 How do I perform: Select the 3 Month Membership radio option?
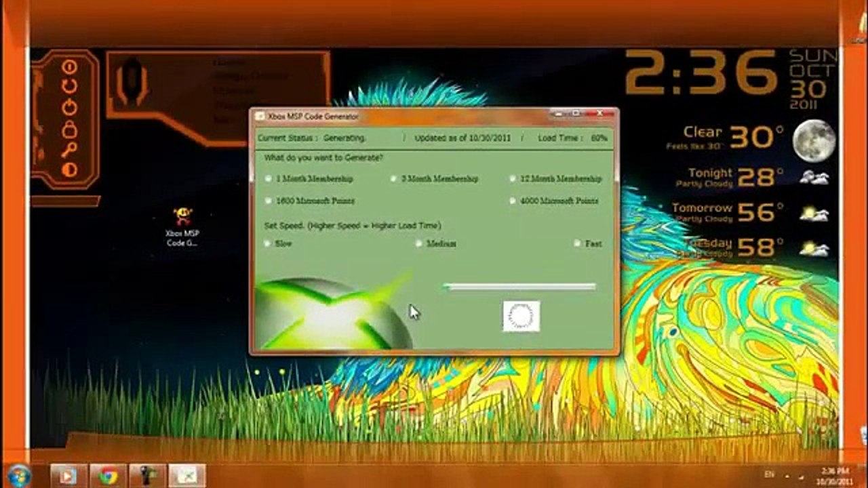coord(434,179)
